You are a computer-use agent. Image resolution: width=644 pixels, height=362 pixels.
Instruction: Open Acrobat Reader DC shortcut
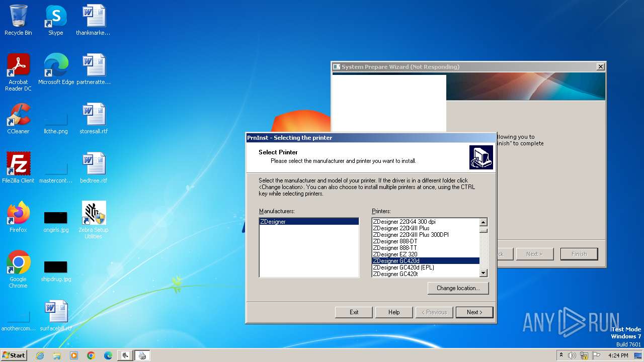(18, 72)
